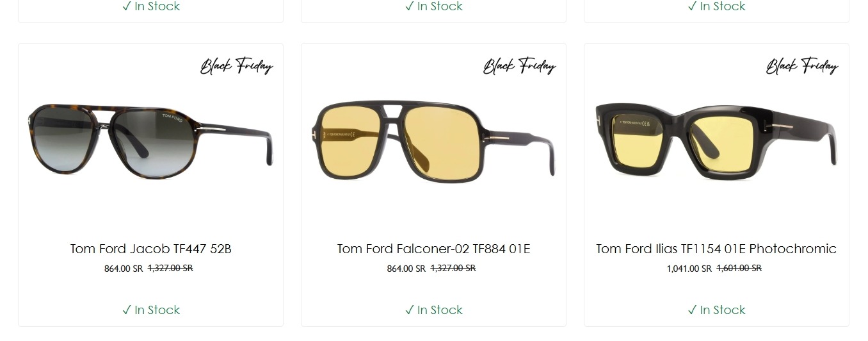Click the crossed-out 1,601.00 SR price
The width and height of the screenshot is (868, 341).
tap(739, 268)
